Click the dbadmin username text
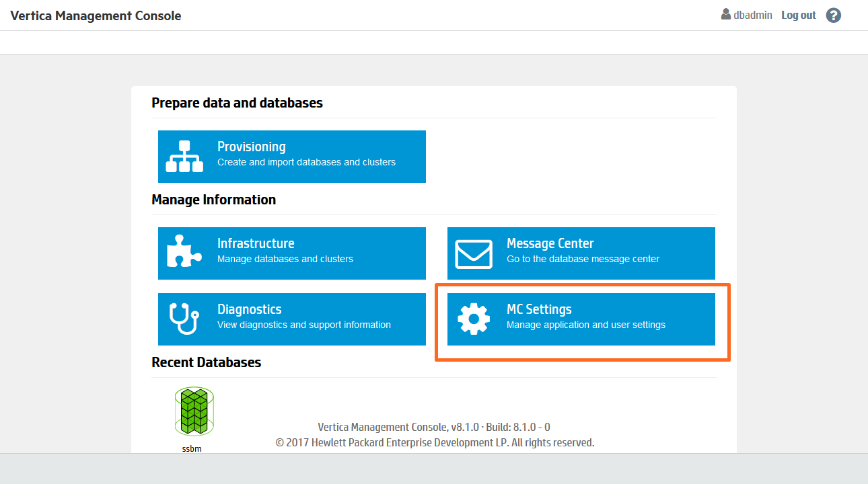The image size is (868, 484). tap(753, 15)
